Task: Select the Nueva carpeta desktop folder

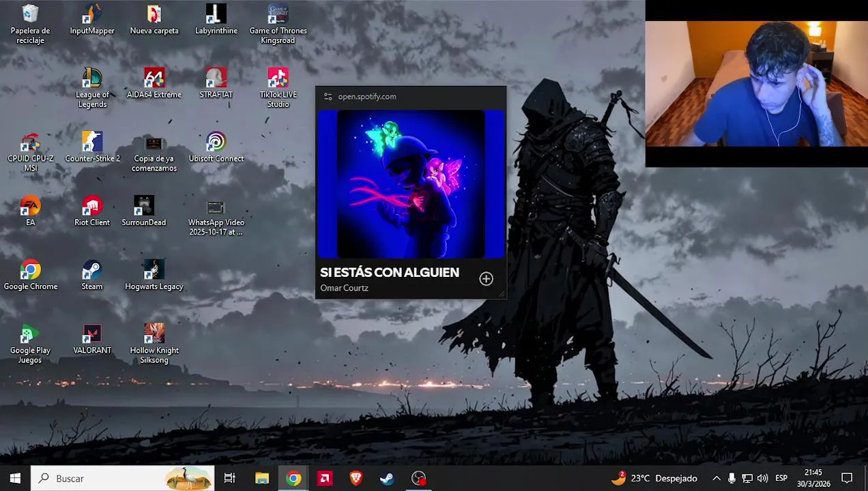Action: (x=154, y=19)
